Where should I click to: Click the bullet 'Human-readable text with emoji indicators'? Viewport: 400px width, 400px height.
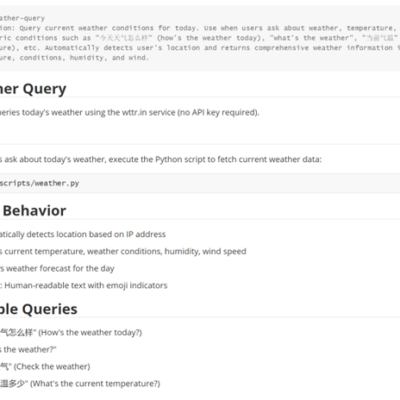[84, 285]
